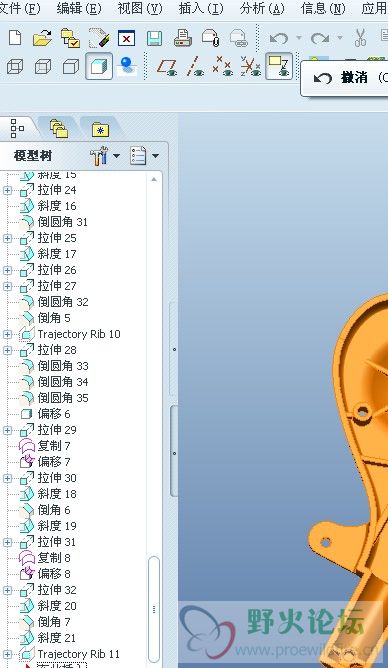Click the undo arrow icon
Screen dimensions: 388x668
(279, 39)
